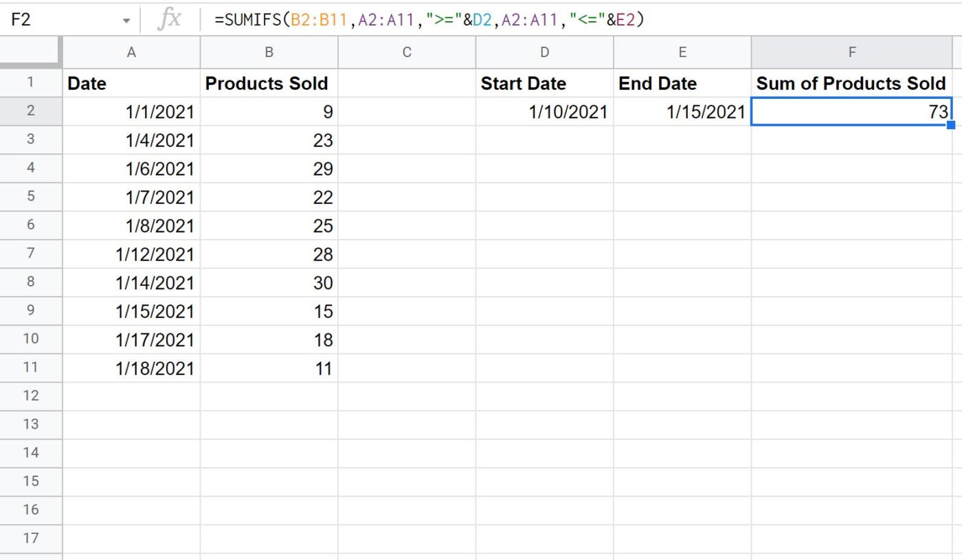Open the Name box dropdown arrow
This screenshot has width=962, height=560.
coord(126,21)
